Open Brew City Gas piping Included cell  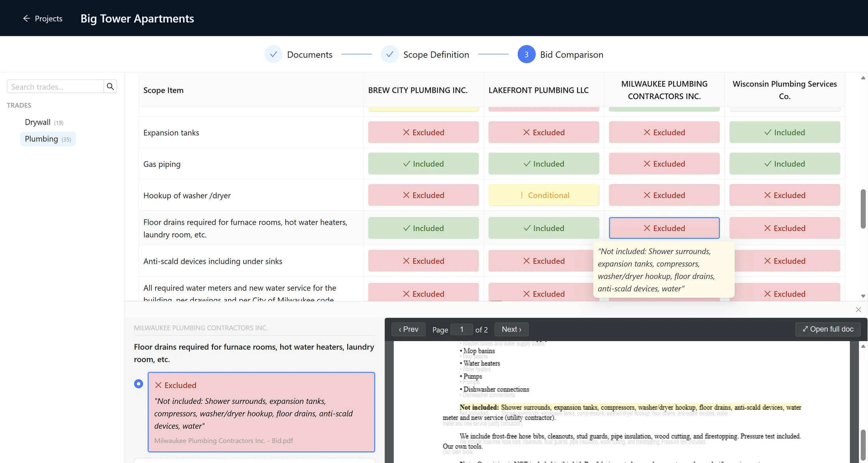coord(423,164)
